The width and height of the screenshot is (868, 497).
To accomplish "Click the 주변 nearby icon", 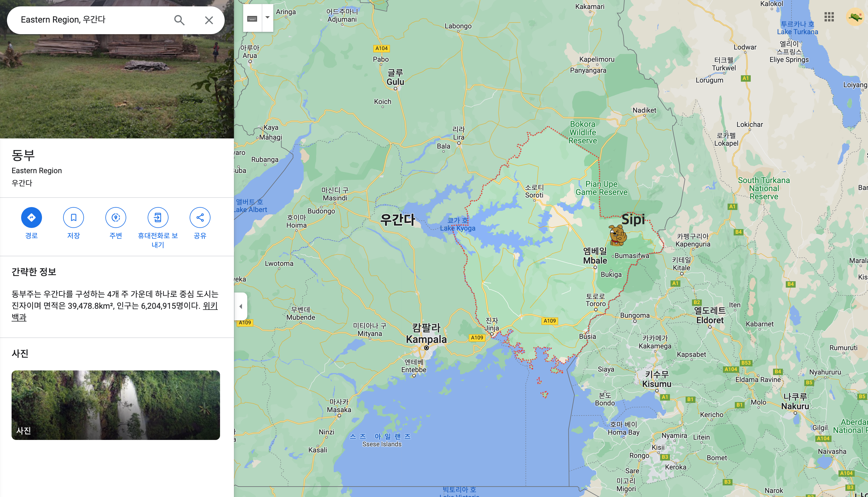I will point(116,218).
